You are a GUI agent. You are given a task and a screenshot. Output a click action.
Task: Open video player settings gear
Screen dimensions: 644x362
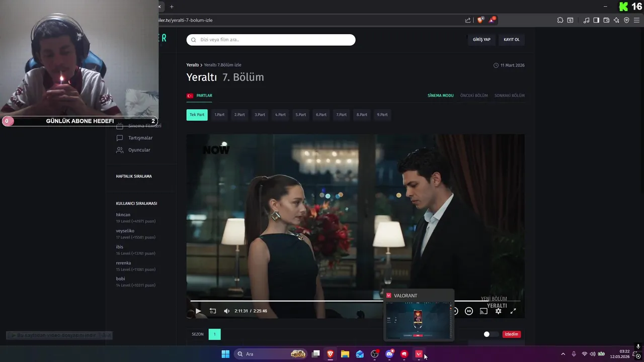(498, 311)
